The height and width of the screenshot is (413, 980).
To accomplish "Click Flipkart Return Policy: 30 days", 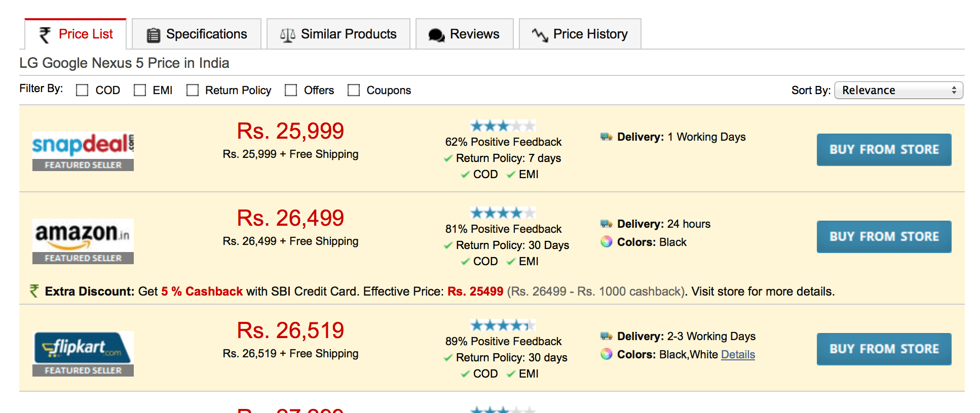I will tap(511, 357).
